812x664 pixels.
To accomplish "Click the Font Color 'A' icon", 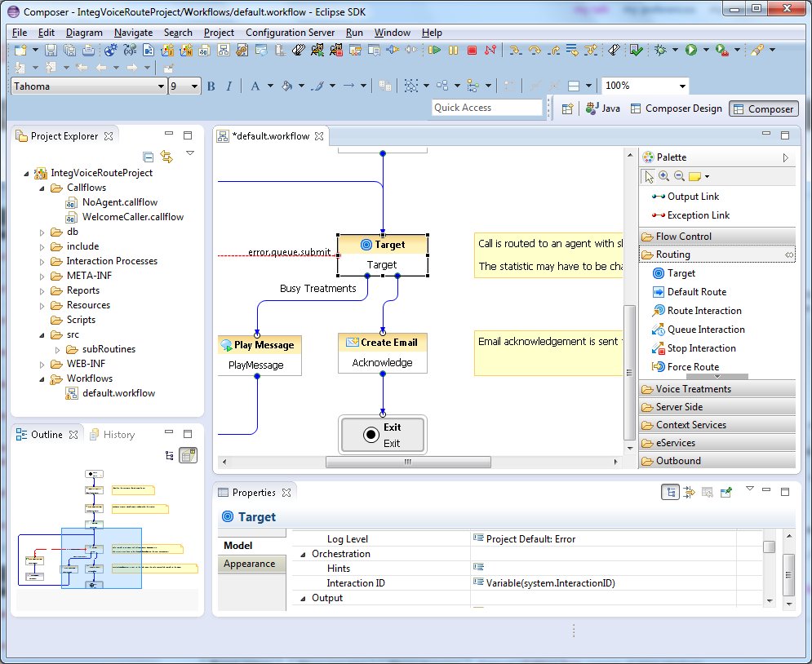I will [x=255, y=86].
